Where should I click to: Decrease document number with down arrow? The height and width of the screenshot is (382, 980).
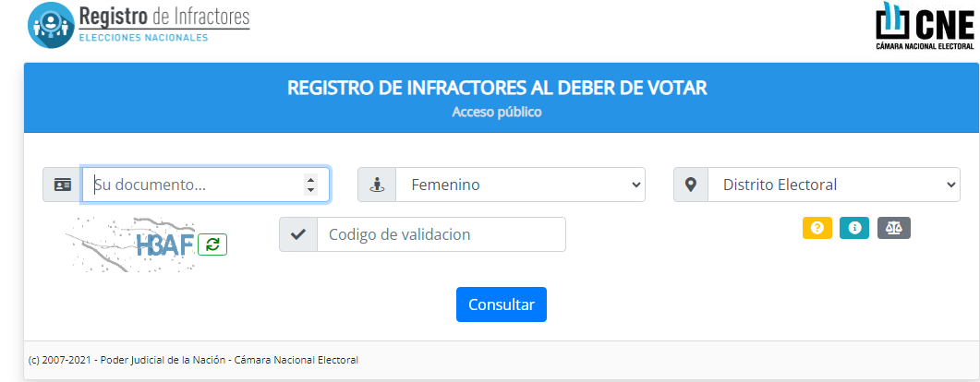310,190
